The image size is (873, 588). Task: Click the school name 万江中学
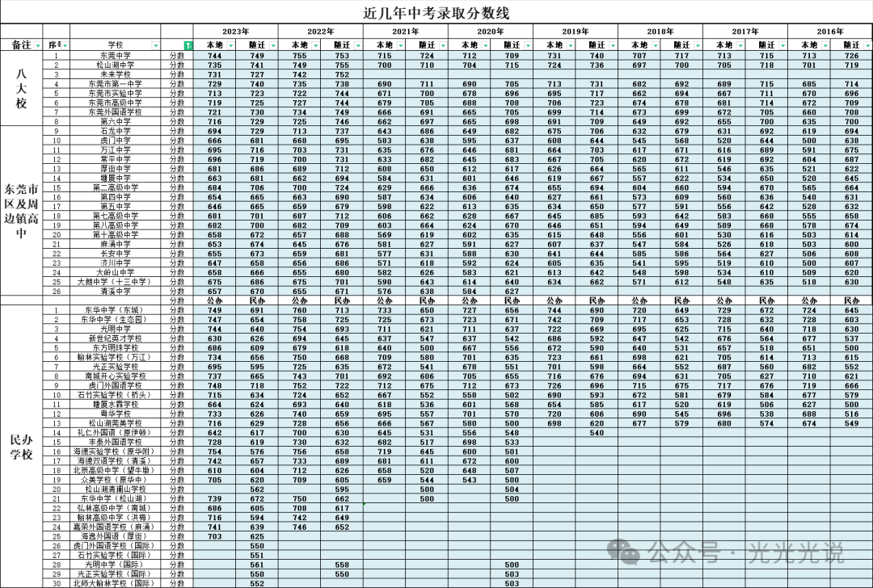pos(116,149)
